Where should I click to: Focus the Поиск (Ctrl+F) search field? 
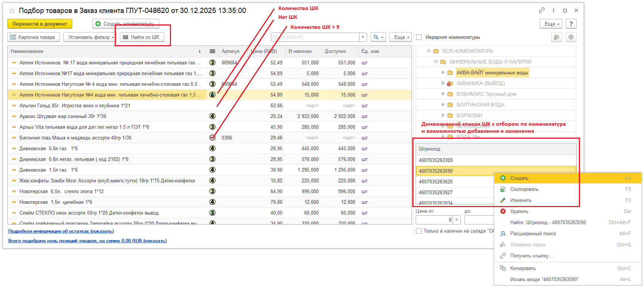(315, 37)
